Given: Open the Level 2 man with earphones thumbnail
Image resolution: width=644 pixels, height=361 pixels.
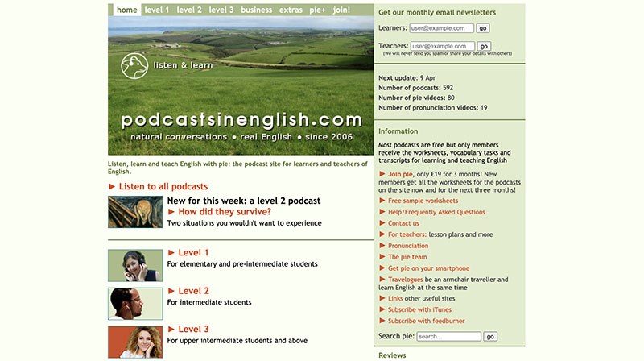Looking at the screenshot, I should (x=135, y=304).
